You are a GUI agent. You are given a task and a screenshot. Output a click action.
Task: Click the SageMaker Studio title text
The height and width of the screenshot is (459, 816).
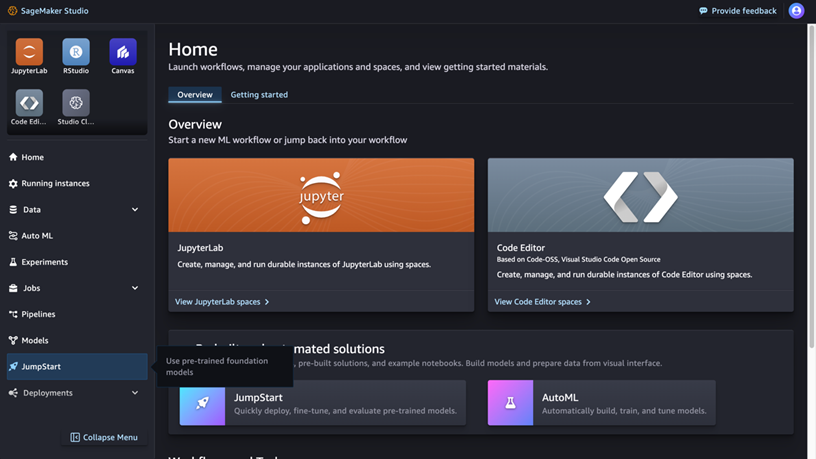[x=55, y=11]
